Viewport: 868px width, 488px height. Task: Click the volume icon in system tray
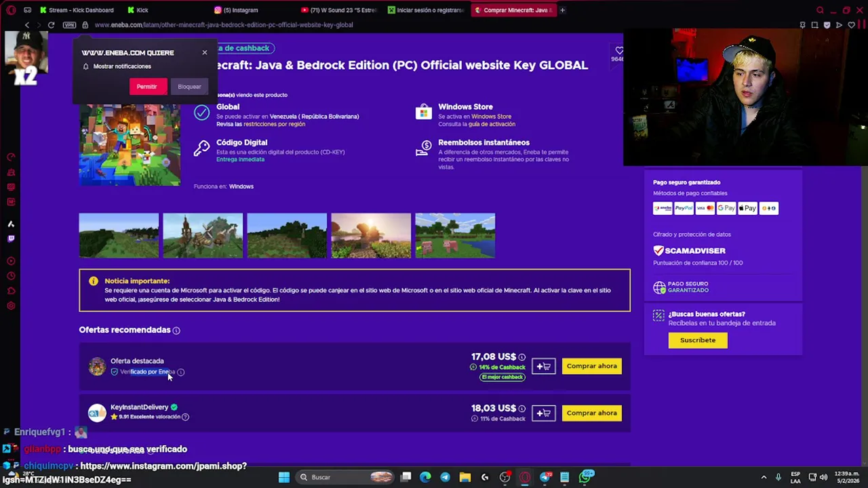coord(823,477)
